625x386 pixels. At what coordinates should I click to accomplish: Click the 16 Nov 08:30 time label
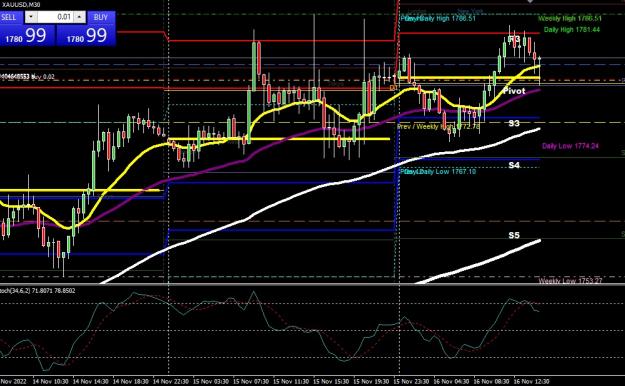[x=491, y=381]
